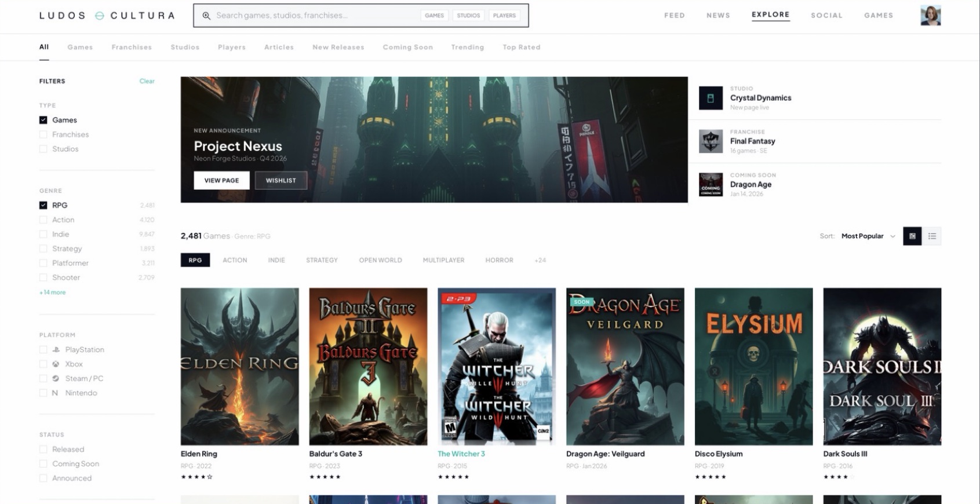Viewport: 980px width, 504px height.
Task: Go to the Social navigation item
Action: [826, 16]
